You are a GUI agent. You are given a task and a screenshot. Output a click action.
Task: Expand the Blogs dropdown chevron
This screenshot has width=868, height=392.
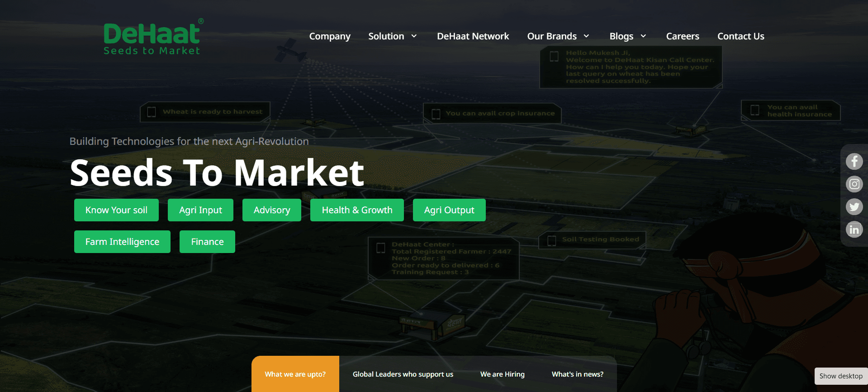643,36
